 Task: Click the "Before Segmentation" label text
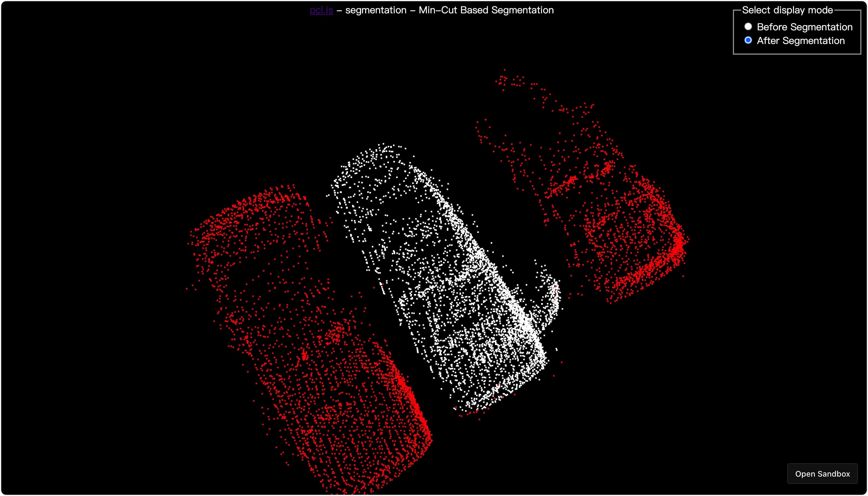coord(804,27)
